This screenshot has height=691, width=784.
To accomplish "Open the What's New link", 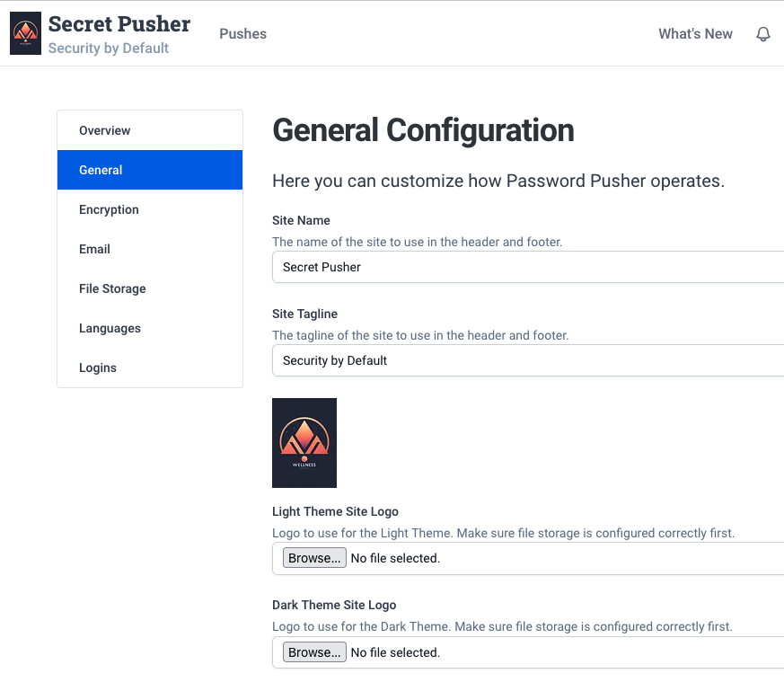I will (695, 34).
